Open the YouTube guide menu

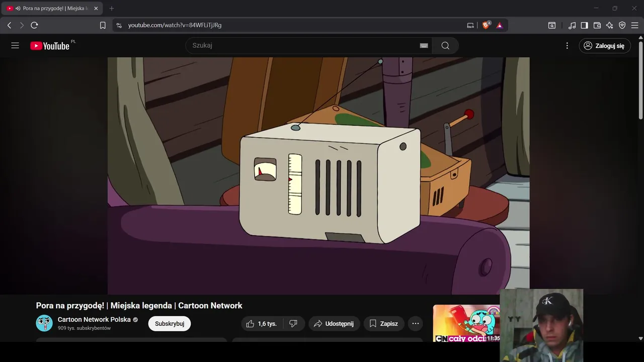coord(15,45)
